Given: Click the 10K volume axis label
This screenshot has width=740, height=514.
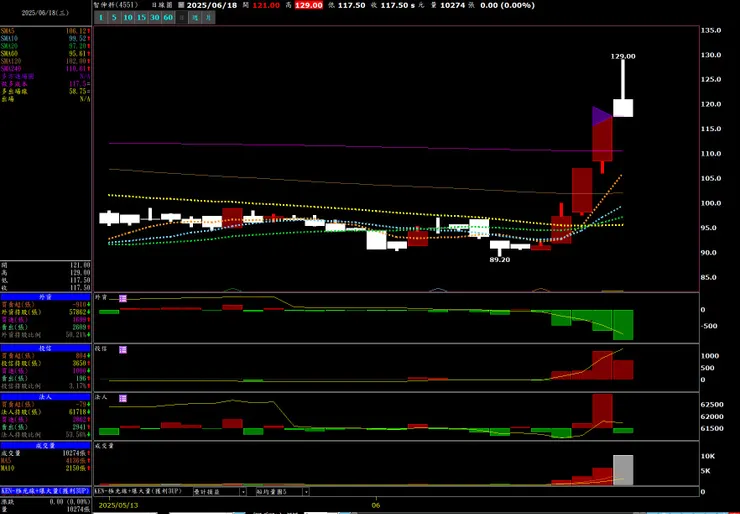Looking at the screenshot, I should [x=707, y=456].
